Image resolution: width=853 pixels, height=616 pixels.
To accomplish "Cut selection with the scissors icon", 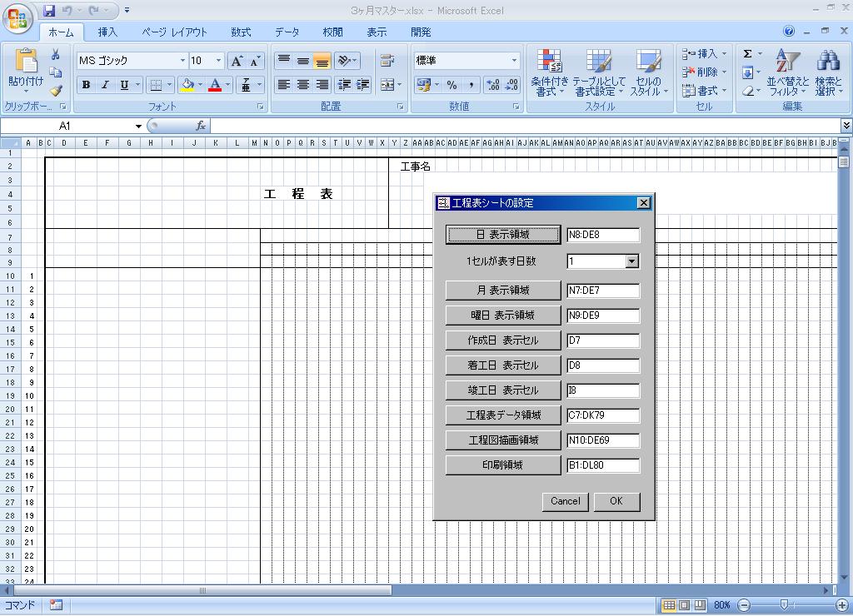I will click(55, 54).
